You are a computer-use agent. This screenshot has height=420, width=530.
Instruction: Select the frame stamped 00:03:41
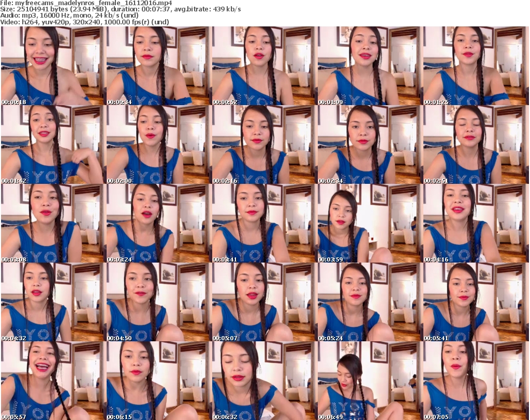264,223
